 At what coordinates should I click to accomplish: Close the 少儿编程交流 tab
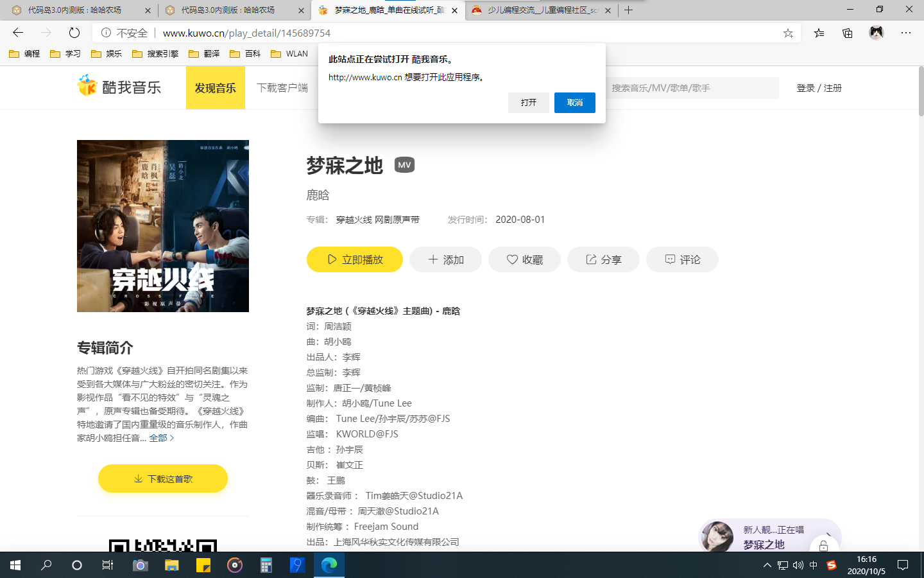tap(608, 10)
